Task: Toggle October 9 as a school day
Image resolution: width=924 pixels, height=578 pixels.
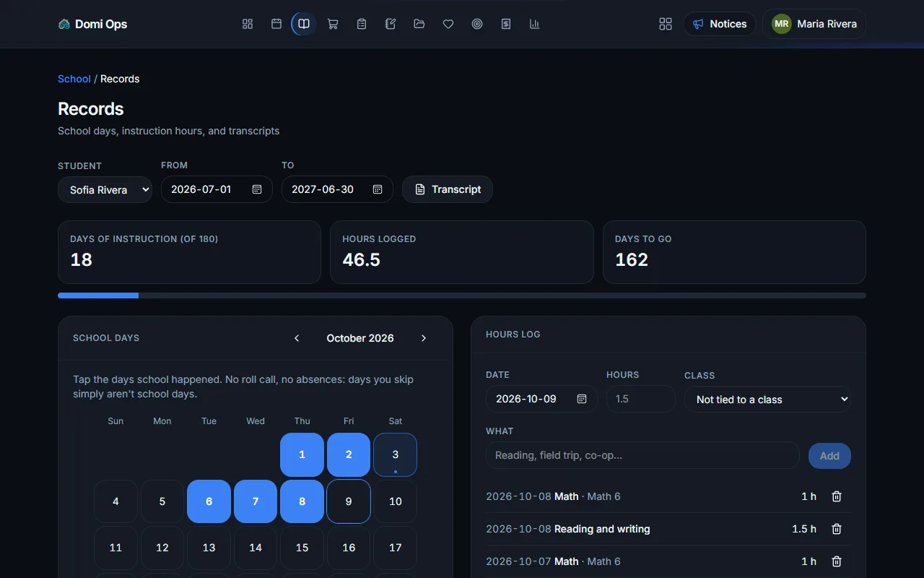Action: coord(349,501)
